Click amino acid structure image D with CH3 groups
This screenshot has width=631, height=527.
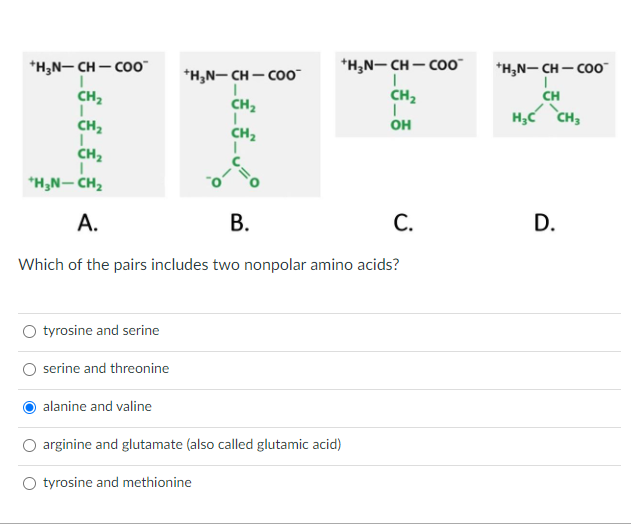pos(554,95)
